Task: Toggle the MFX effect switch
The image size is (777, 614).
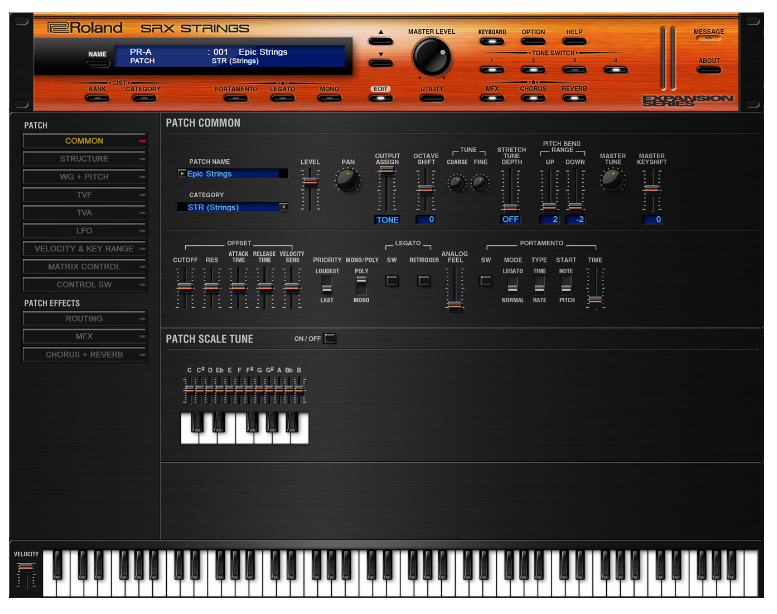Action: pos(492,98)
